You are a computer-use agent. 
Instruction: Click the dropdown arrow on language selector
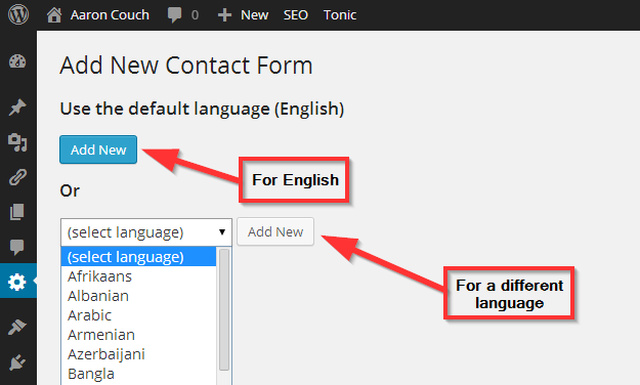click(x=222, y=232)
